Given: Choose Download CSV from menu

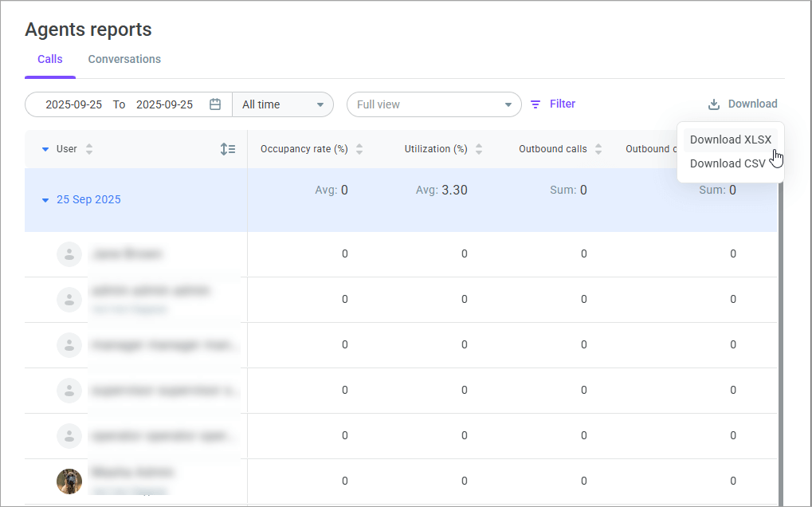Looking at the screenshot, I should point(727,163).
